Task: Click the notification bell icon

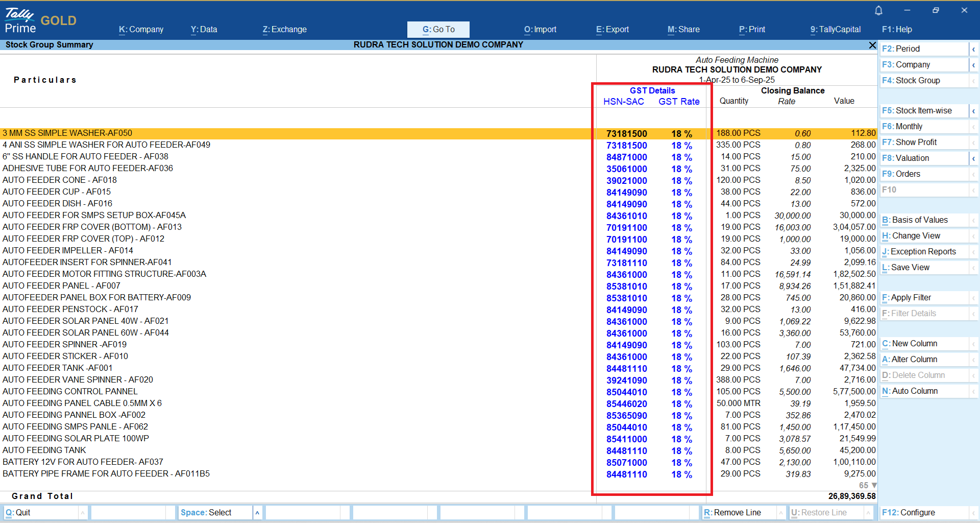Action: 878,11
